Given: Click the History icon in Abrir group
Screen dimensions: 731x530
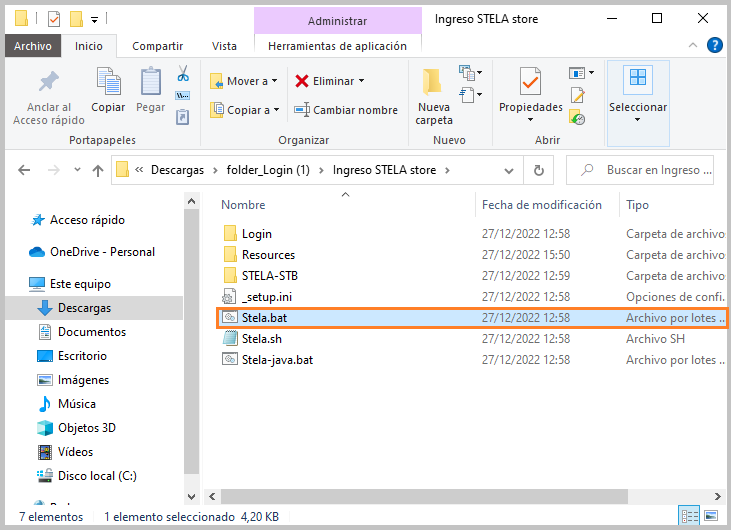Looking at the screenshot, I should tap(577, 117).
